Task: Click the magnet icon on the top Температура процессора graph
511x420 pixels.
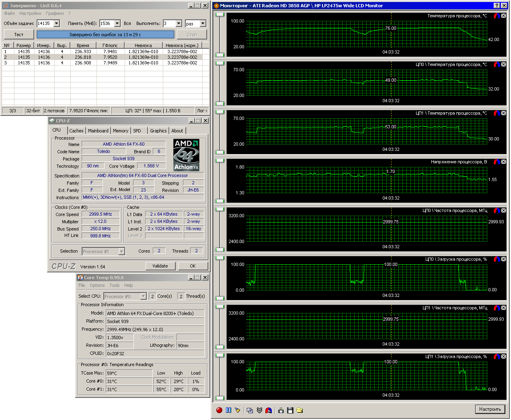Action: pyautogui.click(x=497, y=16)
